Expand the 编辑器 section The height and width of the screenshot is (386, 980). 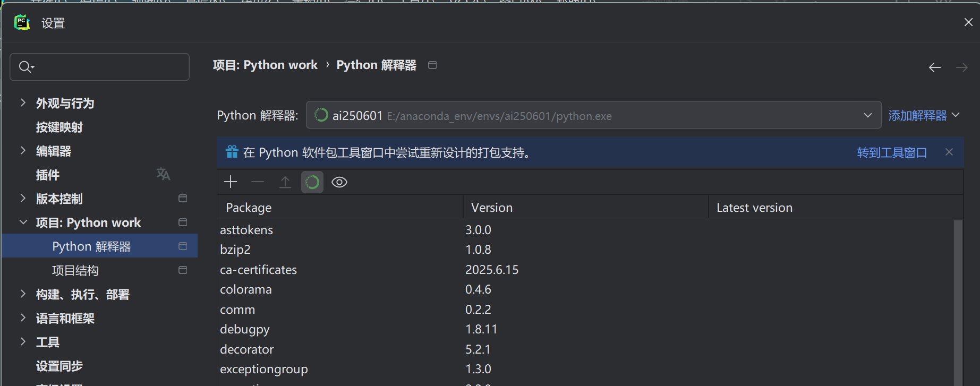[x=23, y=150]
